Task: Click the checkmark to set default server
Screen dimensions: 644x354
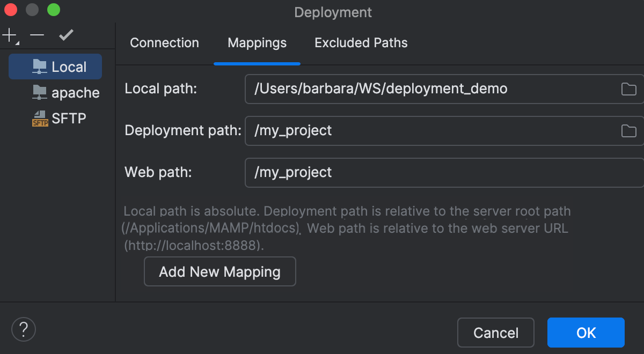Action: (65, 35)
